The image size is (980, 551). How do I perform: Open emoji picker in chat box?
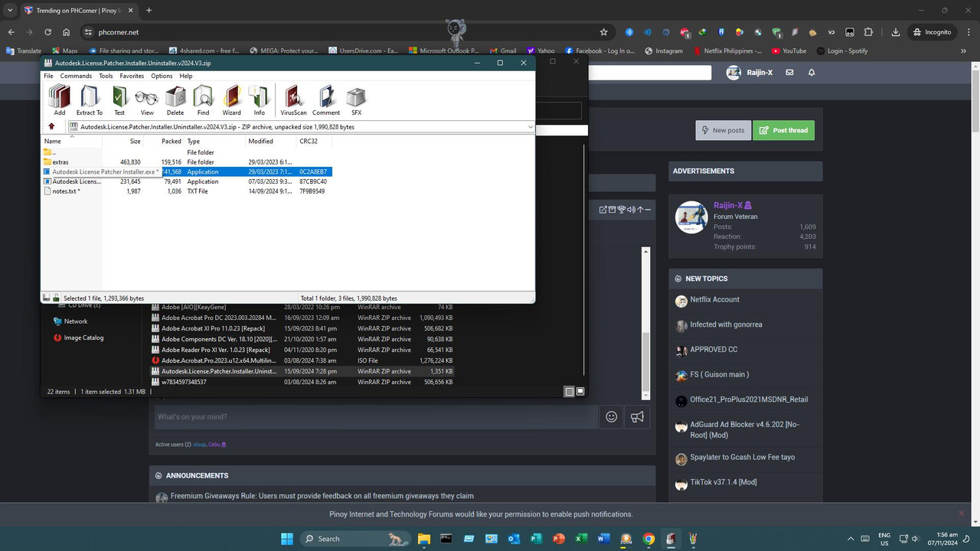point(612,416)
